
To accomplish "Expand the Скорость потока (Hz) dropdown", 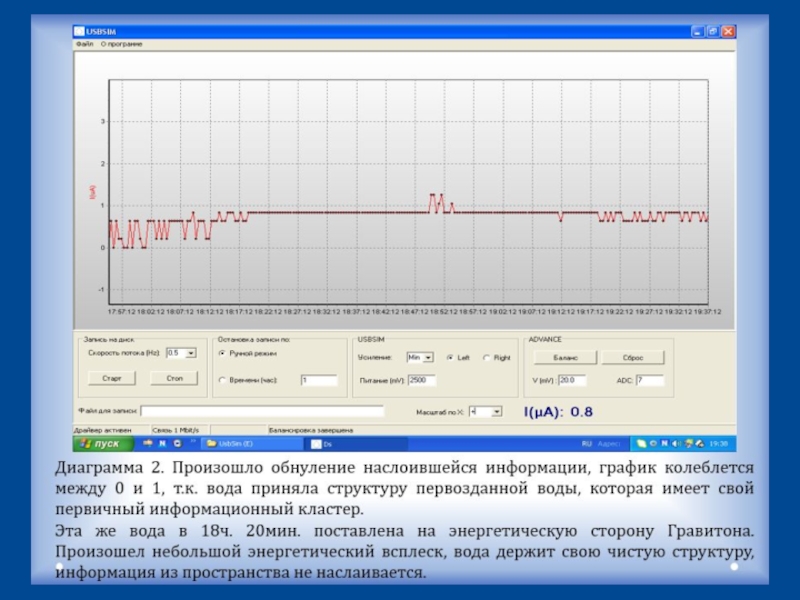I will [190, 353].
